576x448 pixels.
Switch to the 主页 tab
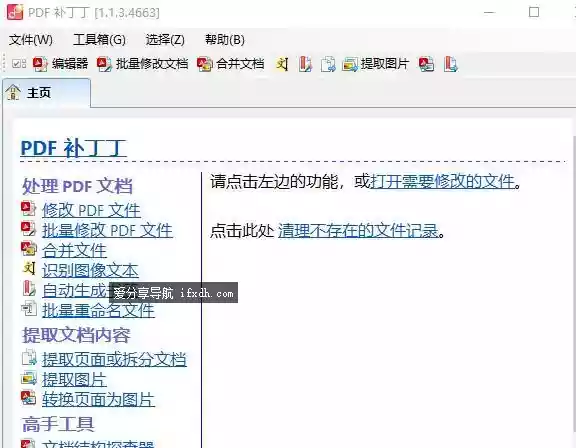click(x=46, y=93)
